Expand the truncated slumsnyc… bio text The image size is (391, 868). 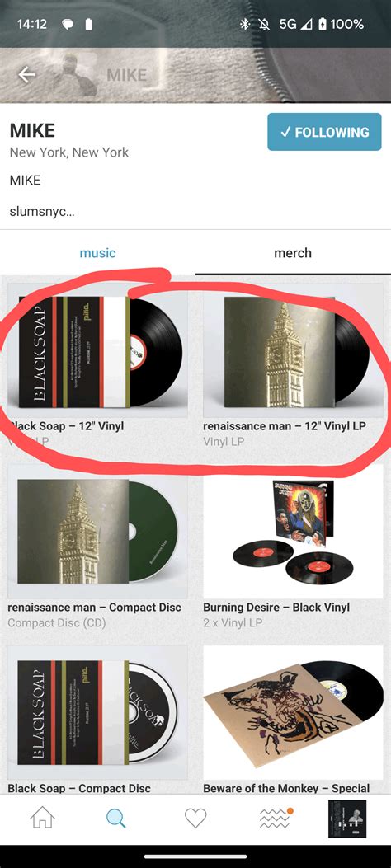pos(42,212)
